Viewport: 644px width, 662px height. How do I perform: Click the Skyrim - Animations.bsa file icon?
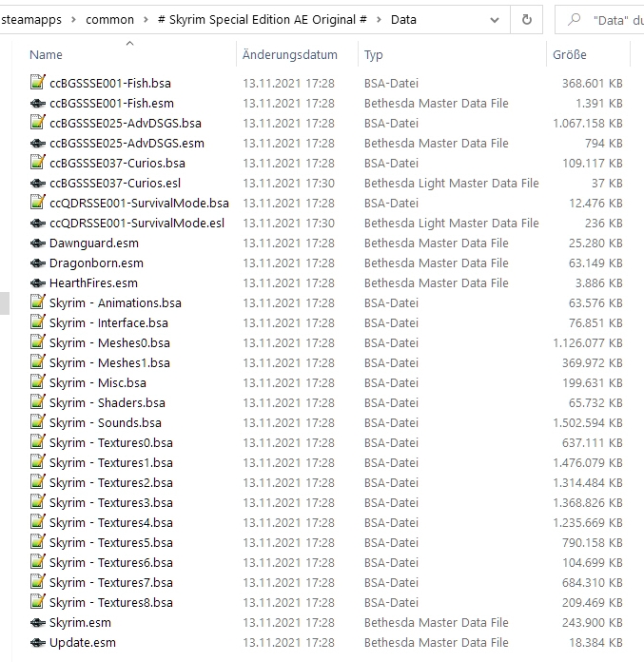(x=38, y=302)
